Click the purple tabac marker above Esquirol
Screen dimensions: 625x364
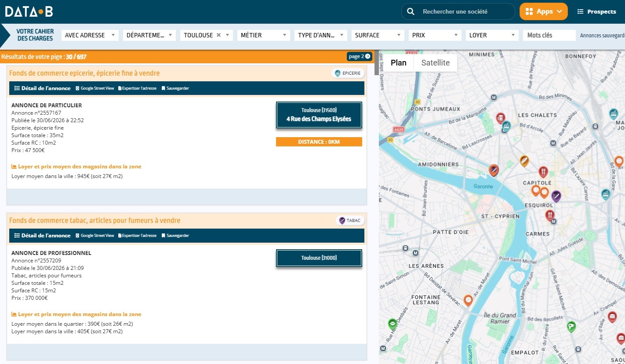tap(556, 196)
